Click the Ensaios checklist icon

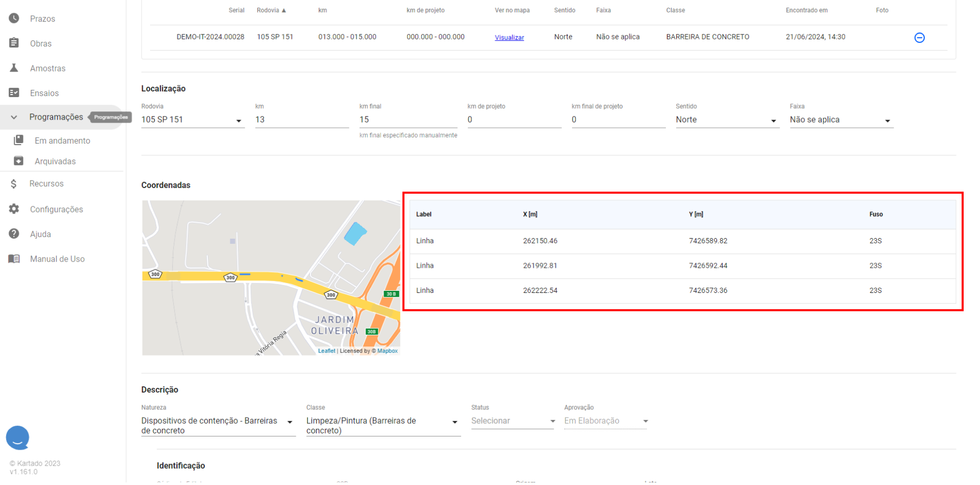point(14,93)
